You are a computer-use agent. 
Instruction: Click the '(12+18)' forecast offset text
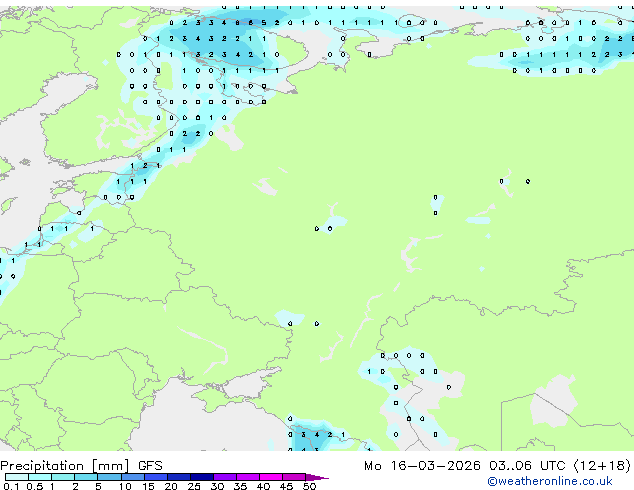[x=602, y=466]
